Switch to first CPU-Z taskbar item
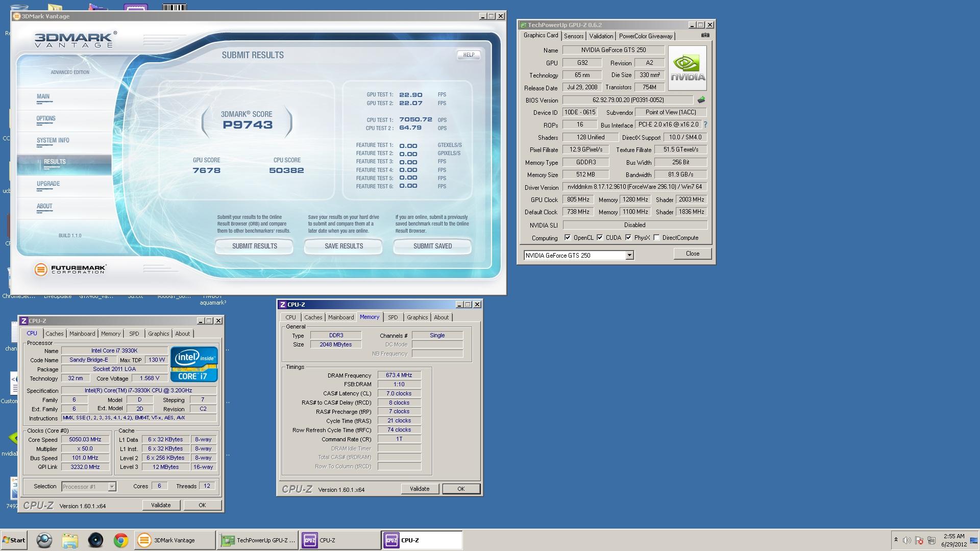 click(x=340, y=540)
